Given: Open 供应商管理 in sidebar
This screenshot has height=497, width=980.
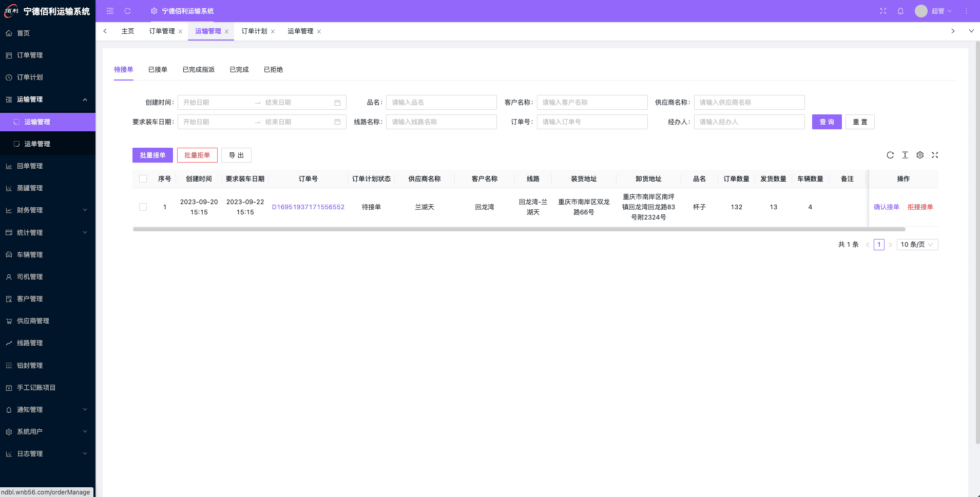Looking at the screenshot, I should pyautogui.click(x=48, y=321).
